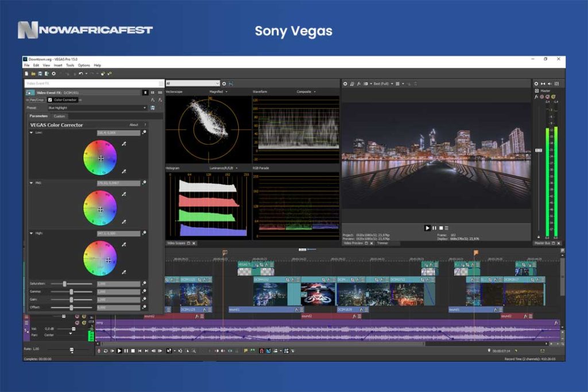This screenshot has width=588, height=392.
Task: Toggle Master bus downmix speaker icon
Action: [550, 84]
